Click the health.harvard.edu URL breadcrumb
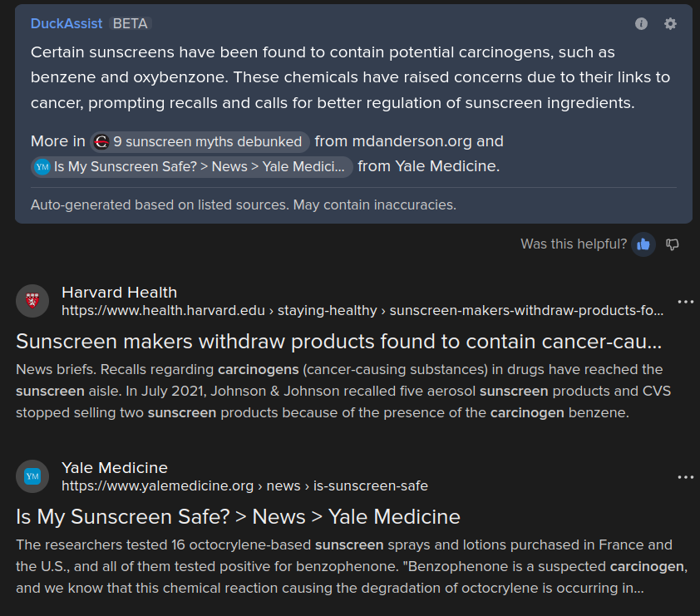The height and width of the screenshot is (616, 700). (x=362, y=311)
